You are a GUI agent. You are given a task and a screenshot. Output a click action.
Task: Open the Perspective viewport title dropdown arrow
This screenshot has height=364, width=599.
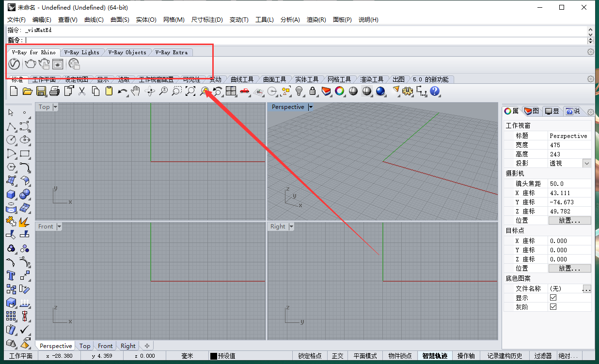tap(311, 107)
